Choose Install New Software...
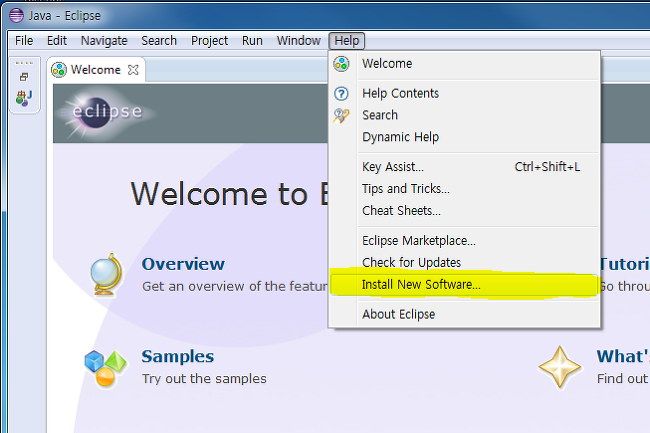 click(464, 285)
